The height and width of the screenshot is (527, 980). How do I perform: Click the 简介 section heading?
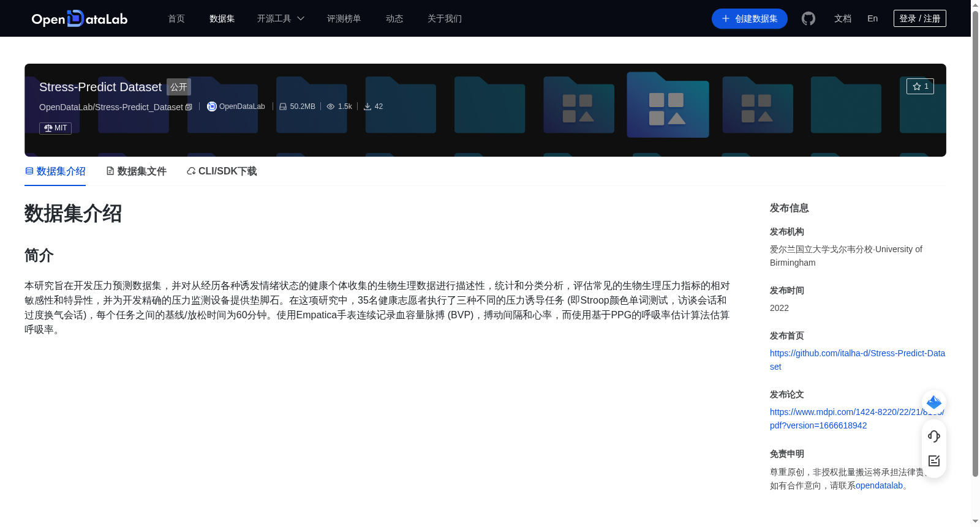[x=39, y=255]
